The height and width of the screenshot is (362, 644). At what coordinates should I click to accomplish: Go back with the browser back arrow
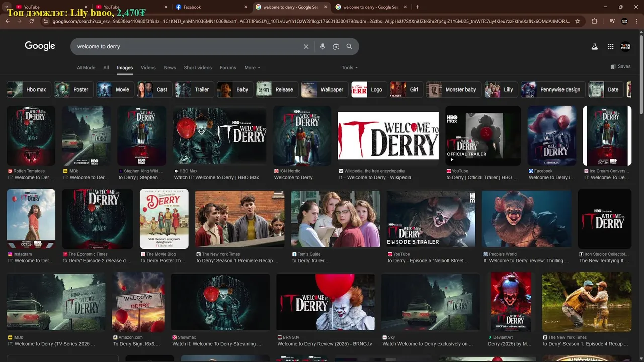(x=8, y=21)
